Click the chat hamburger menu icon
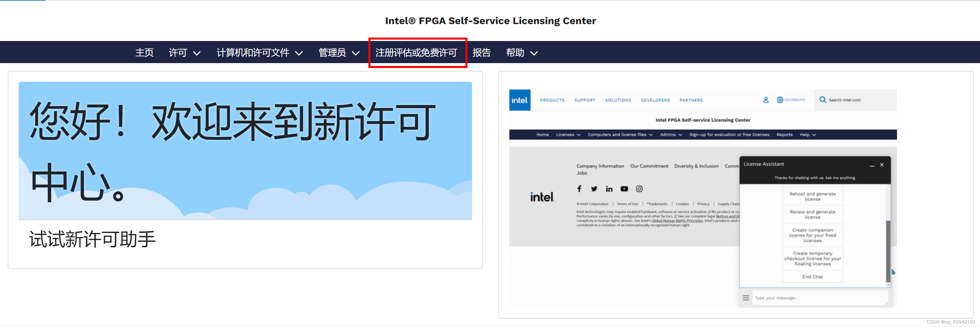 pyautogui.click(x=746, y=298)
